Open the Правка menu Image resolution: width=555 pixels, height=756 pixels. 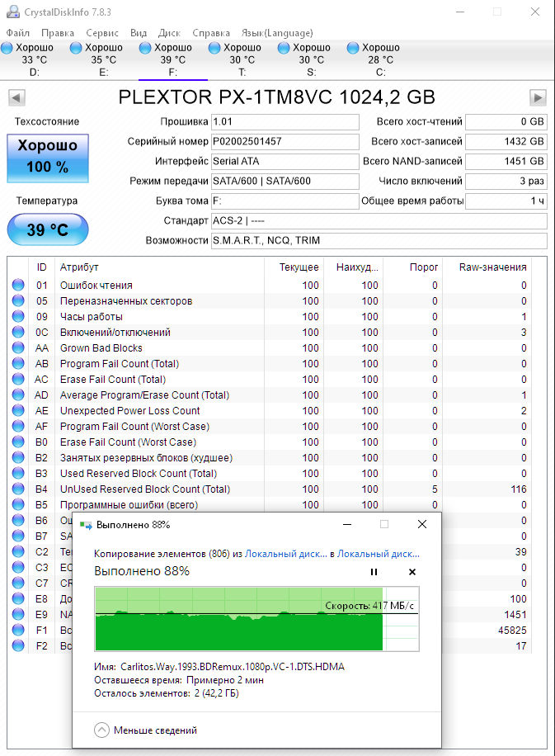[x=58, y=33]
